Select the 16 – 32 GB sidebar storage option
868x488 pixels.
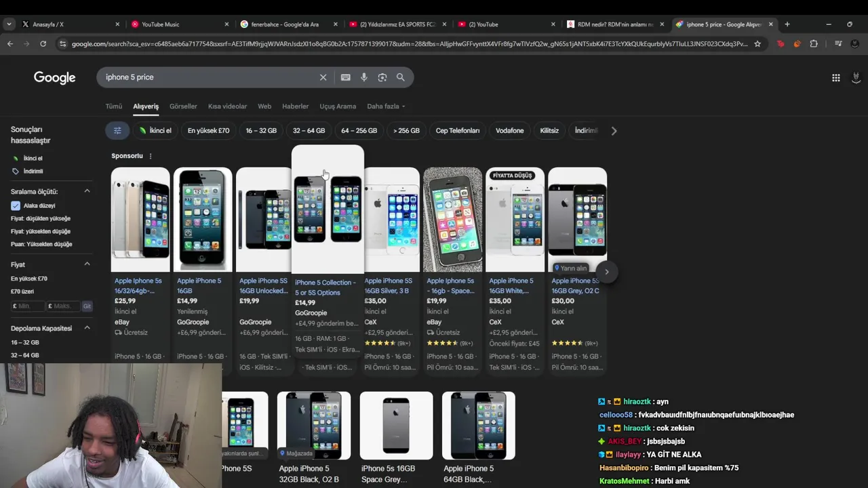[25, 343]
